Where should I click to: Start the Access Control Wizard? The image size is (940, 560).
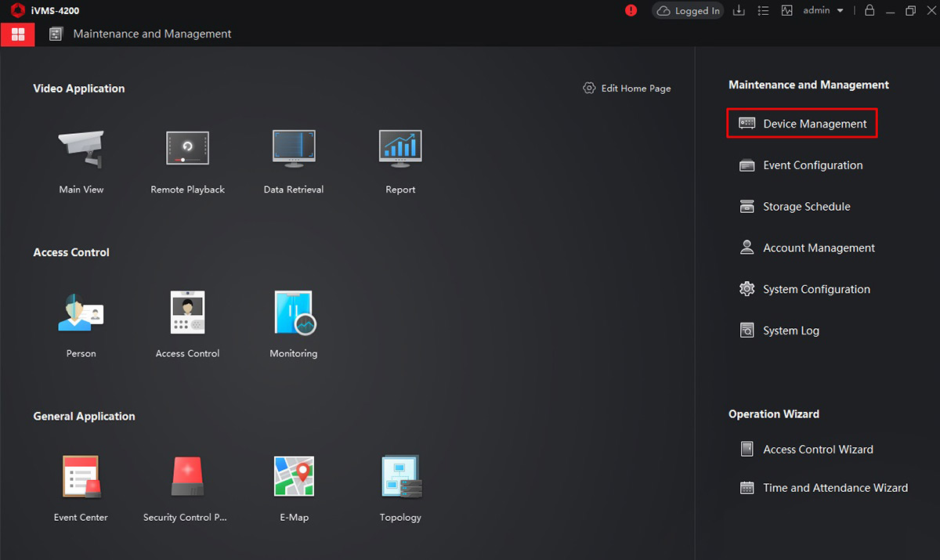tap(818, 450)
